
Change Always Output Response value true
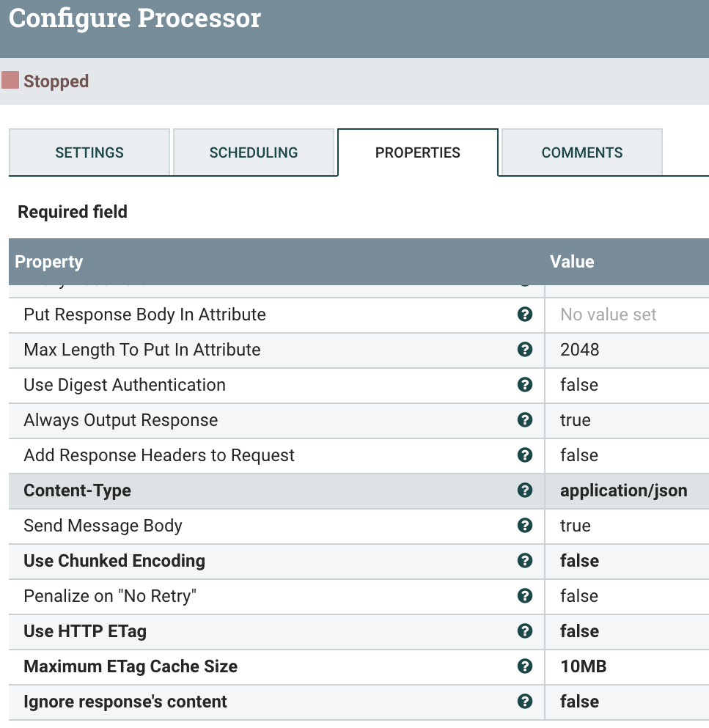pyautogui.click(x=576, y=420)
